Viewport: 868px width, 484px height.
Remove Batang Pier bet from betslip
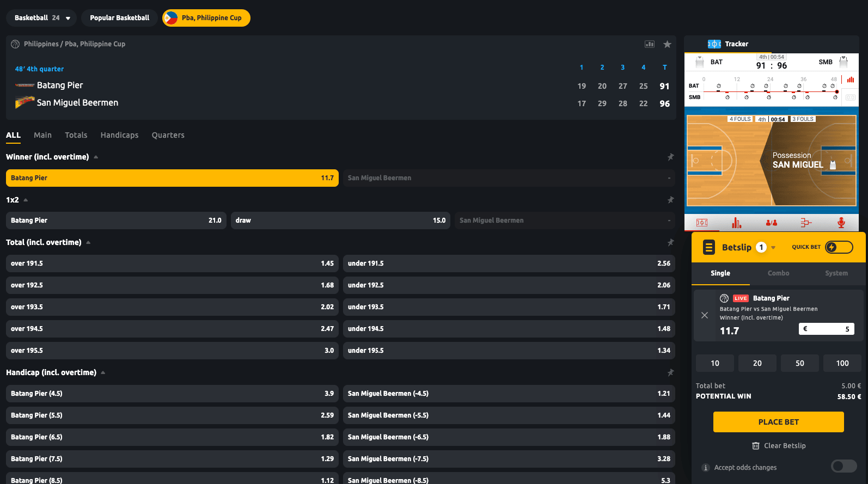click(x=705, y=315)
